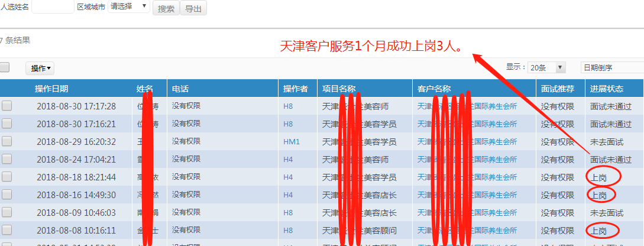Screen dimensions: 644x246
Task: Open operator H8 link in 2018-08-09 row
Action: pos(288,213)
